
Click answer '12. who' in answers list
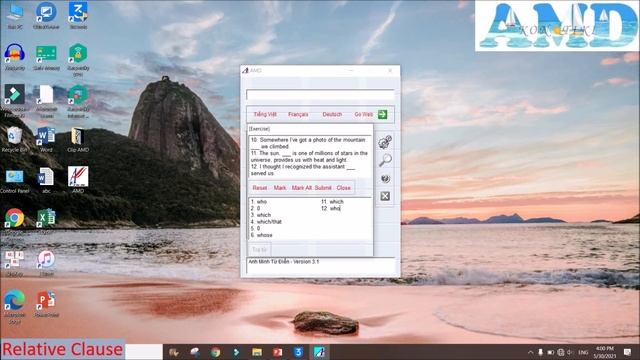[331, 209]
